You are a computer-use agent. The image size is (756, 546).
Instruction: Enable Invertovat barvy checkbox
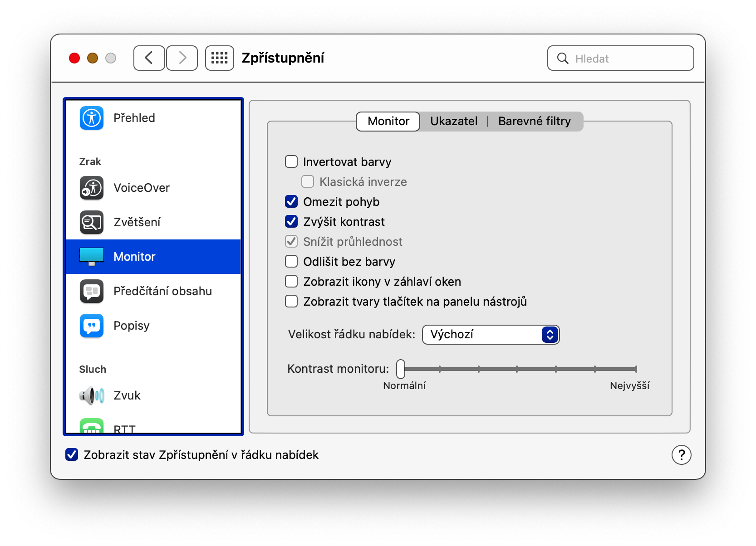point(291,161)
